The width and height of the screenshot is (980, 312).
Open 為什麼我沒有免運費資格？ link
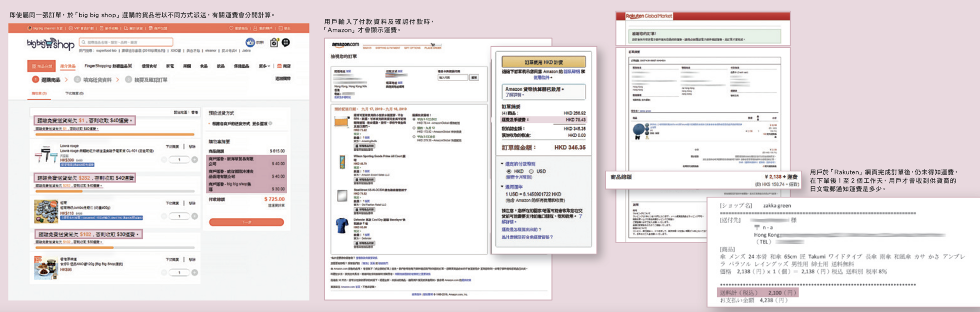click(x=527, y=237)
